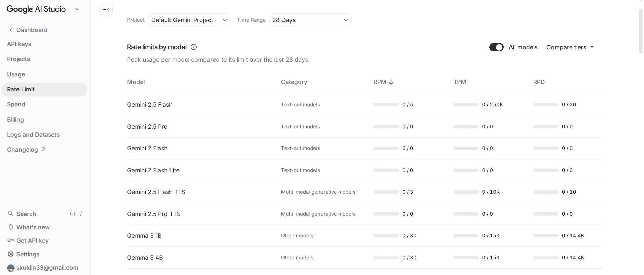The image size is (644, 275).
Task: Click the info icon beside Rate limits by model
Action: point(194,47)
